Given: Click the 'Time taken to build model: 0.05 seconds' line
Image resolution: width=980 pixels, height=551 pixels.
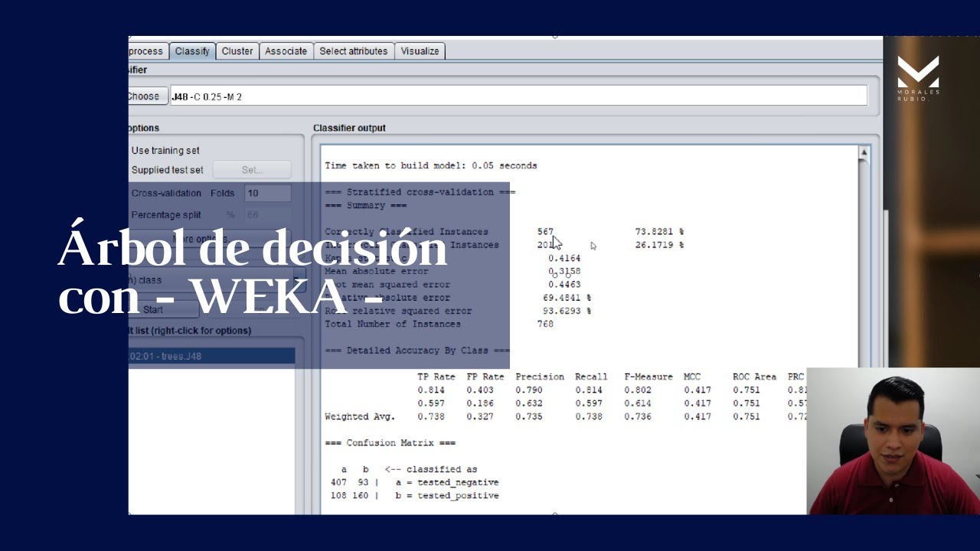Looking at the screenshot, I should [x=431, y=165].
